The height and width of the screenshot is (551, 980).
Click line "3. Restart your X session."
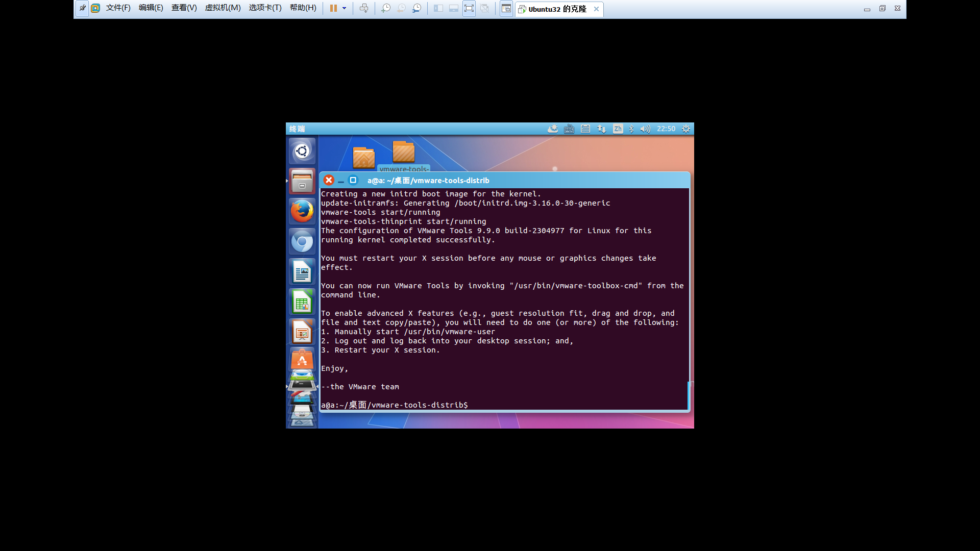pos(380,350)
